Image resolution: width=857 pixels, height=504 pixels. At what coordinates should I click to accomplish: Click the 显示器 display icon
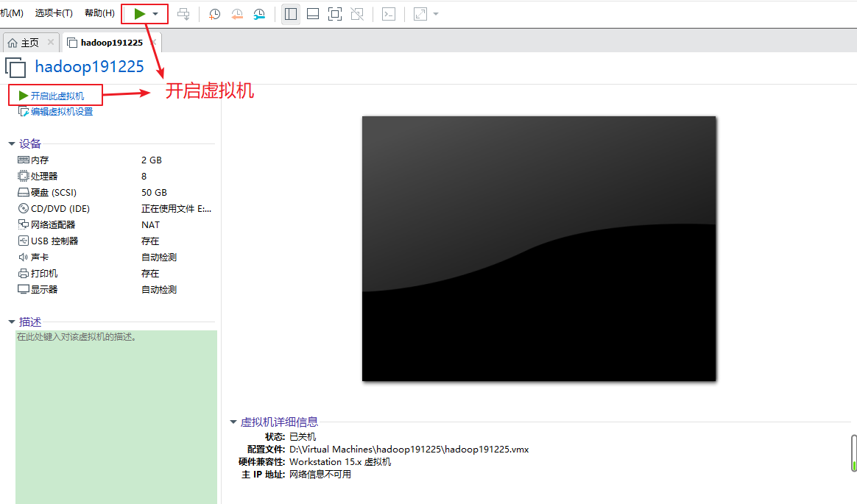[23, 289]
